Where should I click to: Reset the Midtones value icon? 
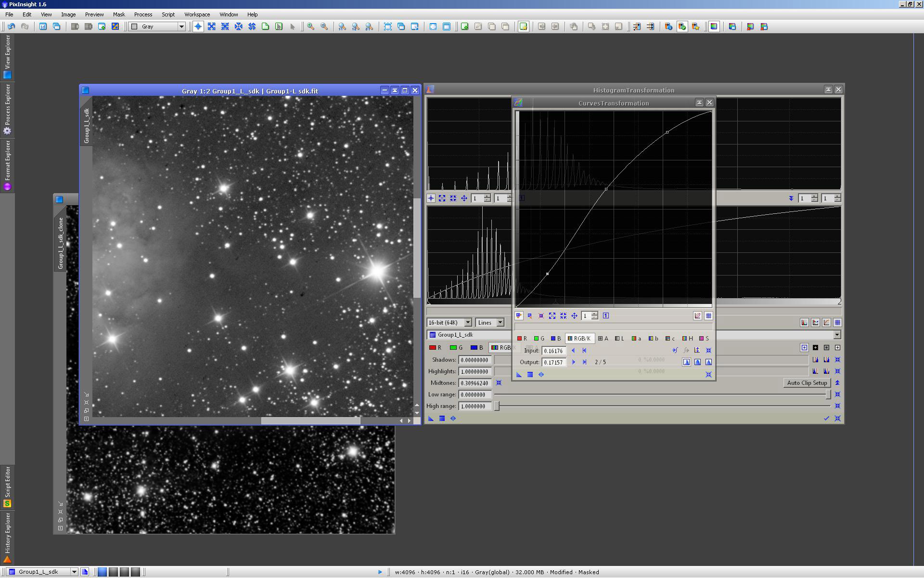499,383
